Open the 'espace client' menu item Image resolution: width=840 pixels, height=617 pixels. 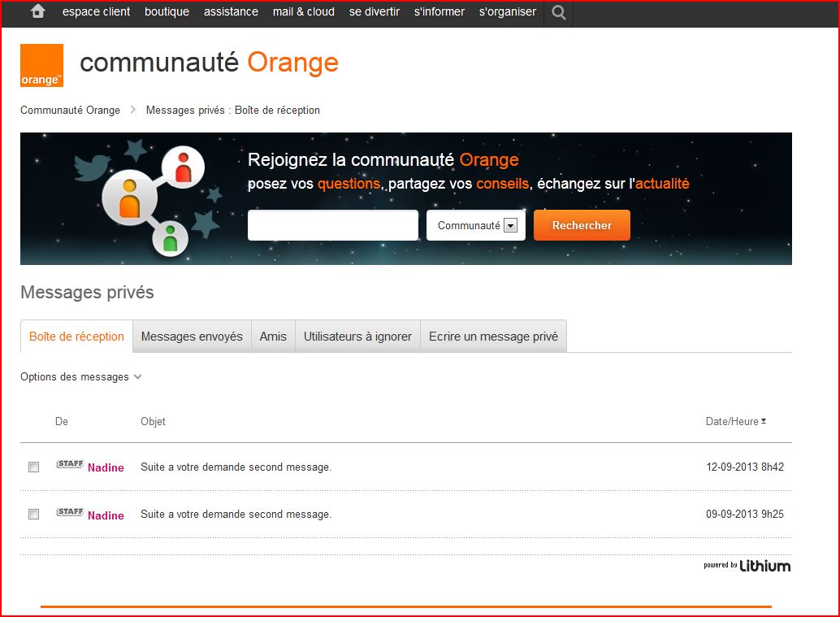click(96, 12)
